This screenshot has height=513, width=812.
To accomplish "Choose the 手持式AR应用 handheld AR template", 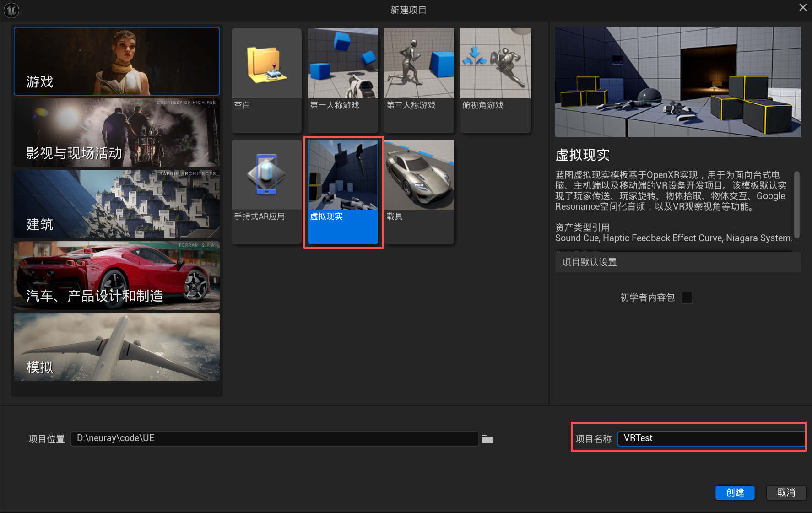I will (x=266, y=175).
